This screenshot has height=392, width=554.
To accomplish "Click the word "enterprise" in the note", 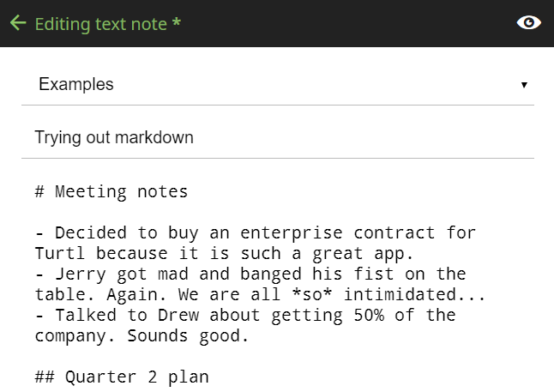I will click(290, 232).
